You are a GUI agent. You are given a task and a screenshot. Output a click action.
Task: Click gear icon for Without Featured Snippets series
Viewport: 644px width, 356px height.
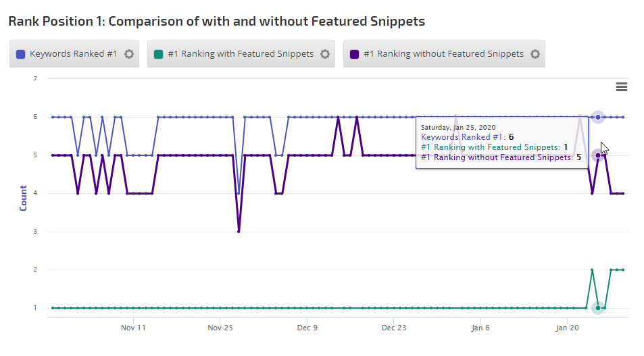[x=535, y=54]
